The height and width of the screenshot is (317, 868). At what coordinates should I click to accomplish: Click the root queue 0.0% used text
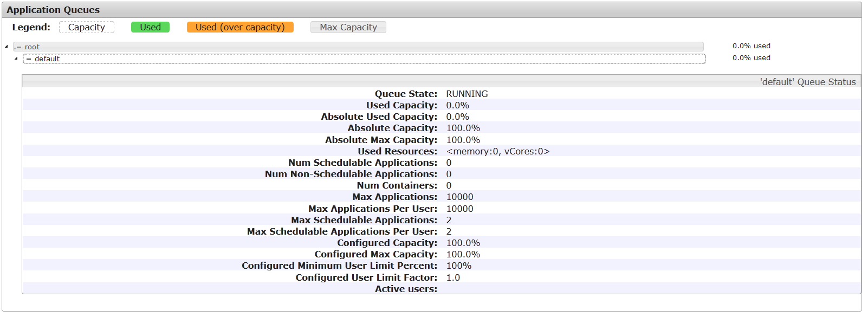pyautogui.click(x=752, y=46)
